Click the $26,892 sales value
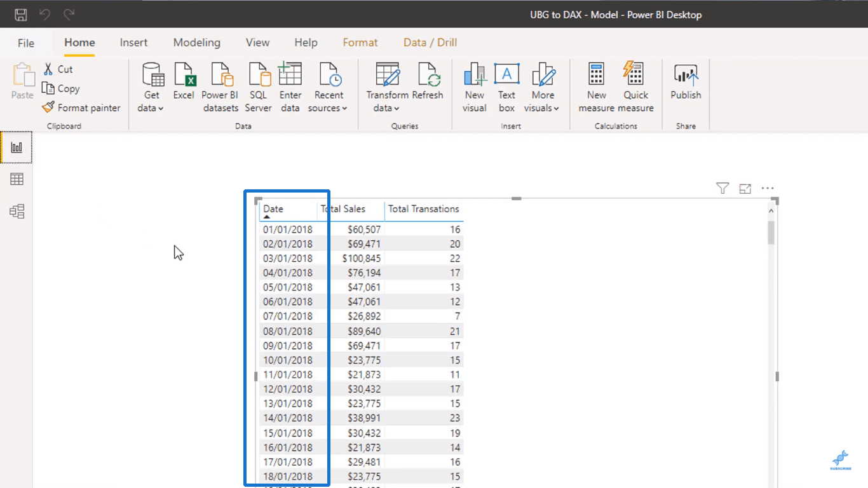 pos(364,316)
